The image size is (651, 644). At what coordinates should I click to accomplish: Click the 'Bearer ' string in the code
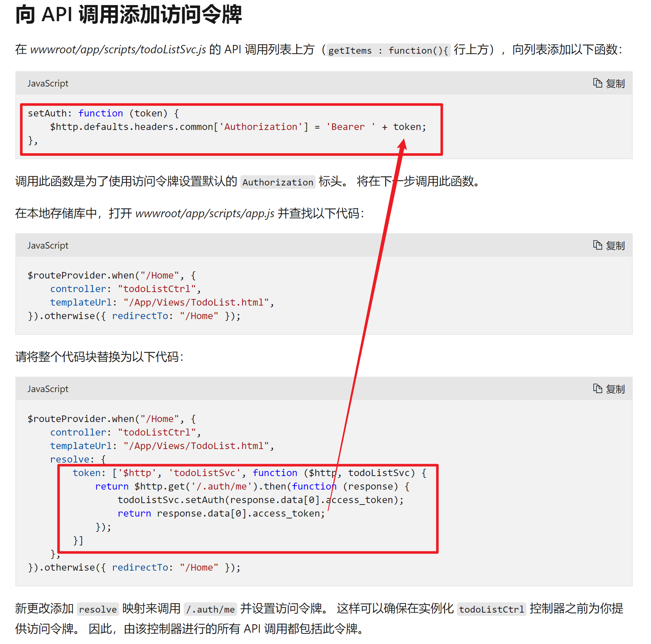coord(350,127)
